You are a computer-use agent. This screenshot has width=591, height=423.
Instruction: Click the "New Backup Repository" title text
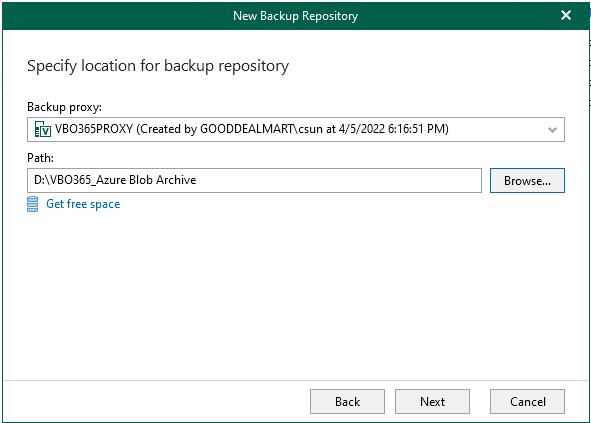(296, 16)
